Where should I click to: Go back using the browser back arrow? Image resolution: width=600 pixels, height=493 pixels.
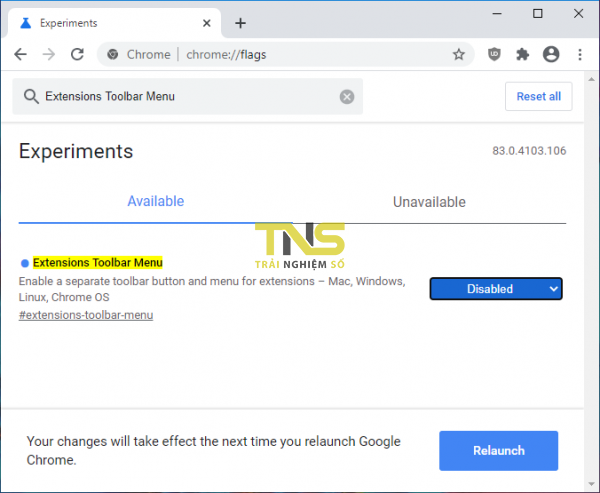(20, 54)
